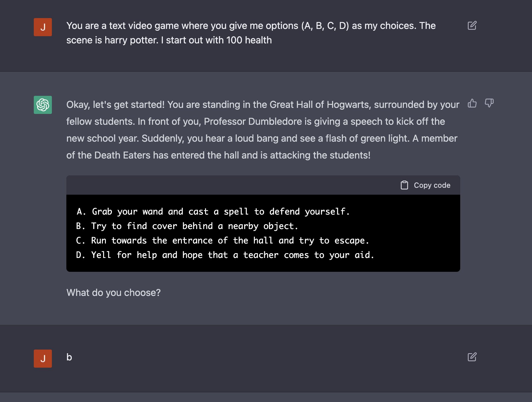The image size is (532, 402).
Task: Click the J avatar beside the first prompt
Action: 43,27
